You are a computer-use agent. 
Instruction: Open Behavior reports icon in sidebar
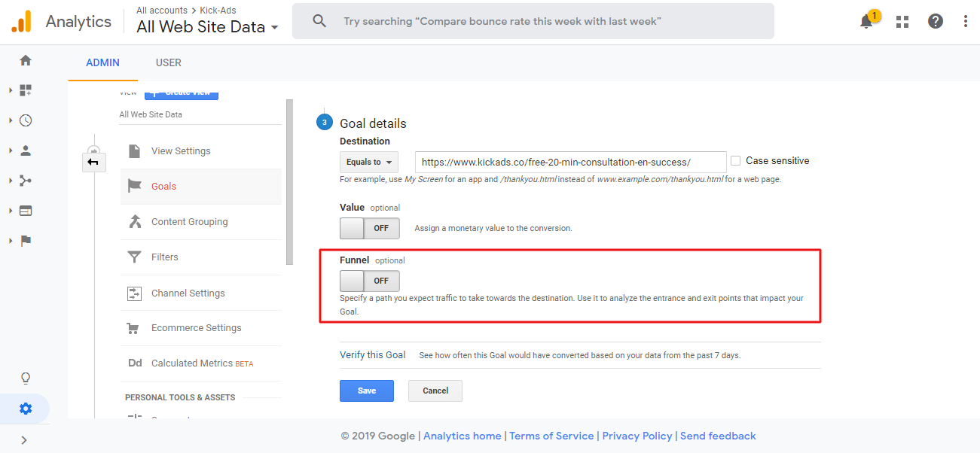[x=26, y=211]
